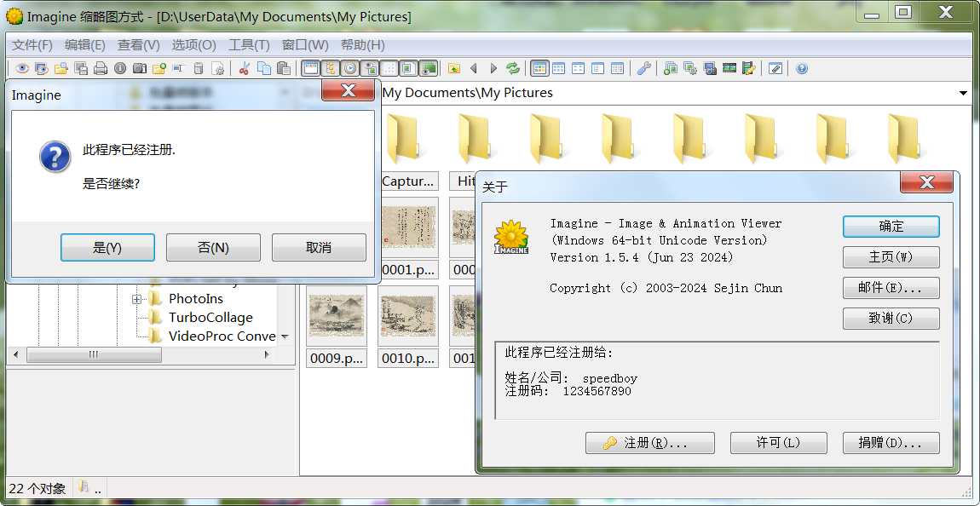Viewport: 980px width, 506px height.
Task: Open the 选项(O) menu
Action: [x=193, y=45]
